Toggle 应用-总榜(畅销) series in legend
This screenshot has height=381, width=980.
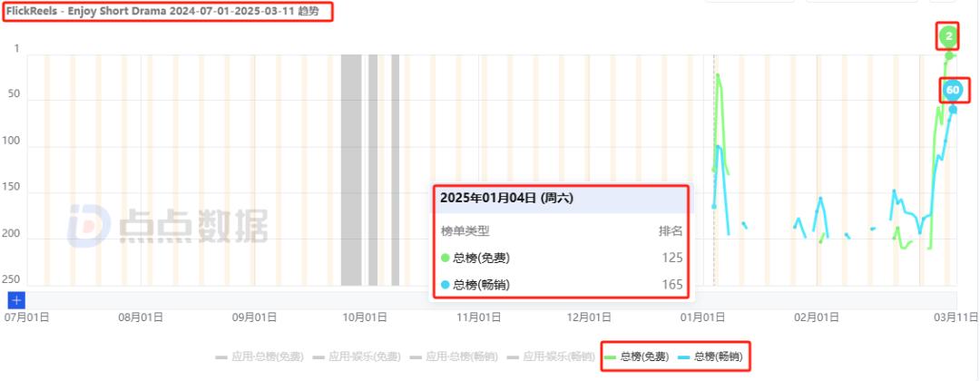tap(455, 357)
